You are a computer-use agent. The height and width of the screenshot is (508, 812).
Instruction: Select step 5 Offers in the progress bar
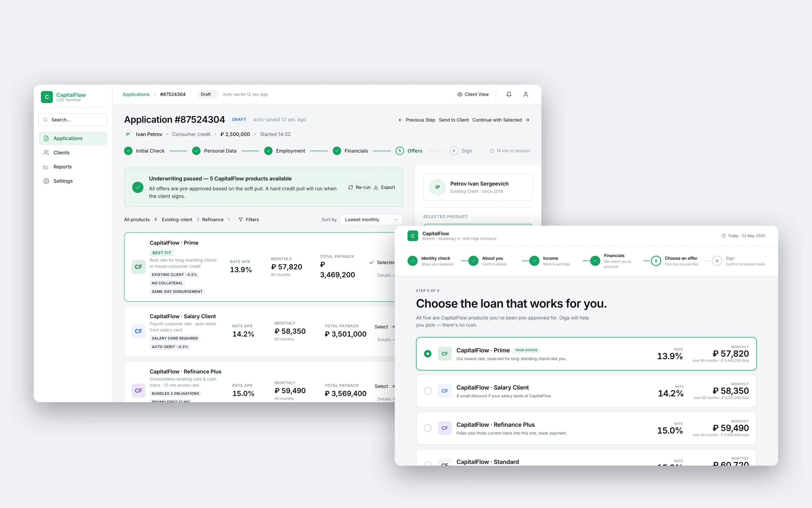click(x=409, y=151)
